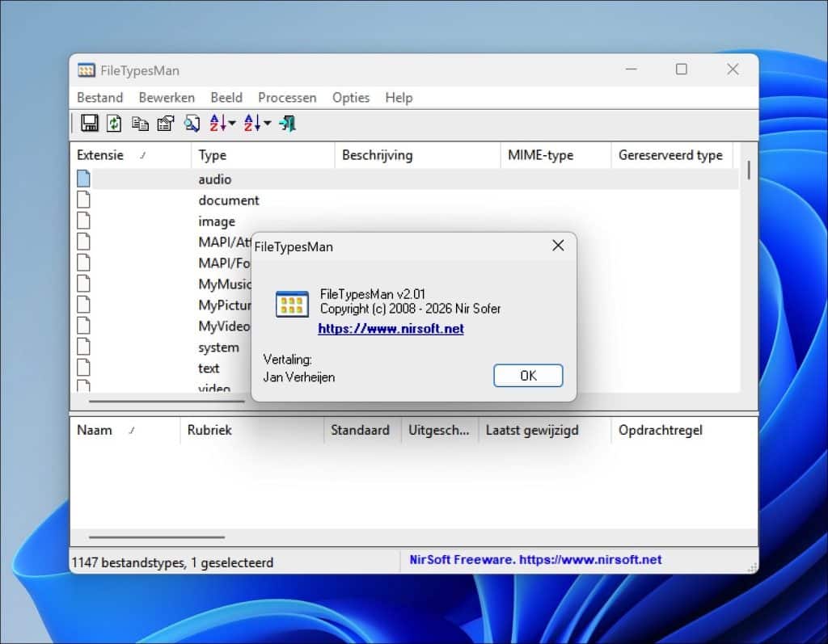Click the Refresh toolbar icon with green arrows

[x=114, y=124]
